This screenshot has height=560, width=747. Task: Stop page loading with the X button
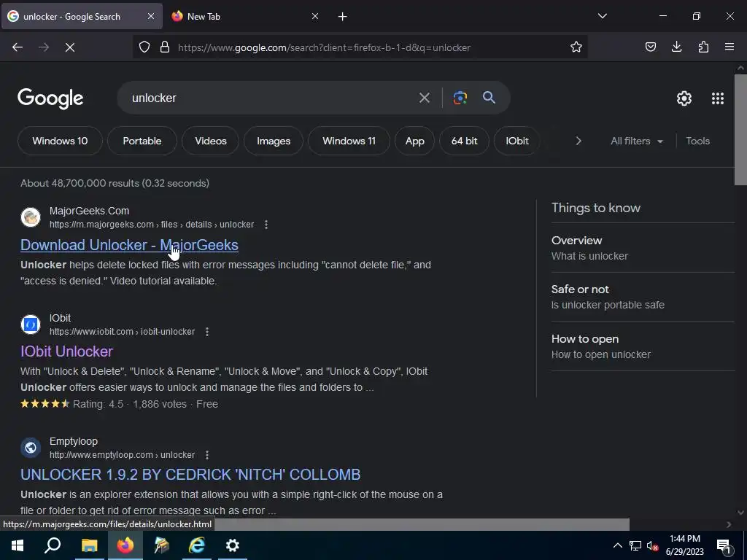70,47
